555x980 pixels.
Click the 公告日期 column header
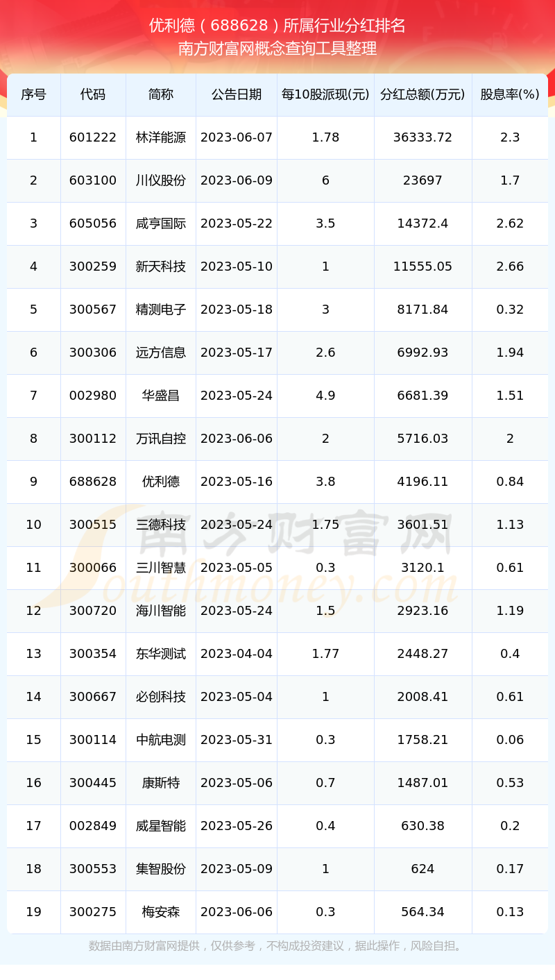coord(237,94)
